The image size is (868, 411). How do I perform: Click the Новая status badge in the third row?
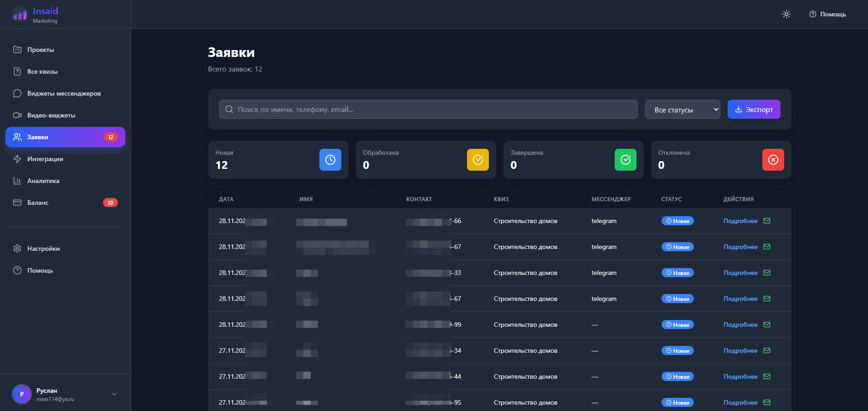[x=677, y=273]
